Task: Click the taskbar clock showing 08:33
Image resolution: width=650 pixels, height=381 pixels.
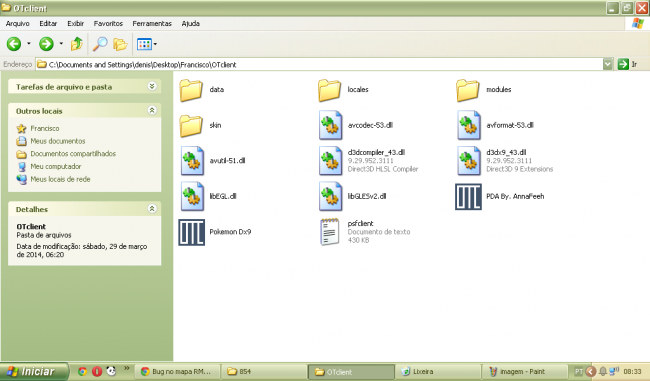Action: click(x=632, y=372)
